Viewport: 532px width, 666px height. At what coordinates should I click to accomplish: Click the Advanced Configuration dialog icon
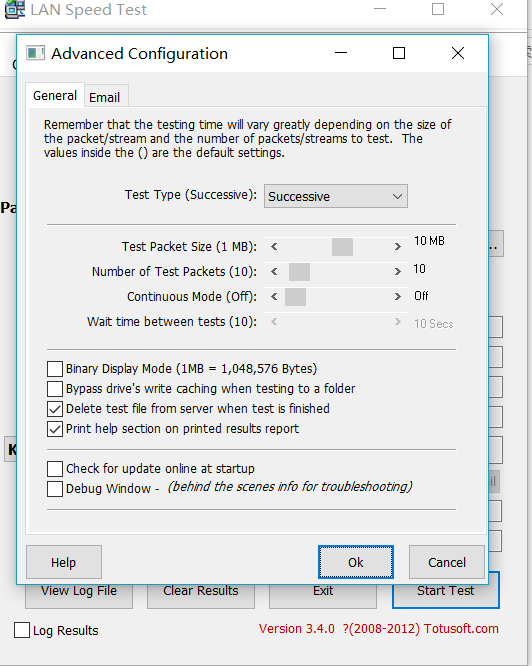pyautogui.click(x=35, y=53)
